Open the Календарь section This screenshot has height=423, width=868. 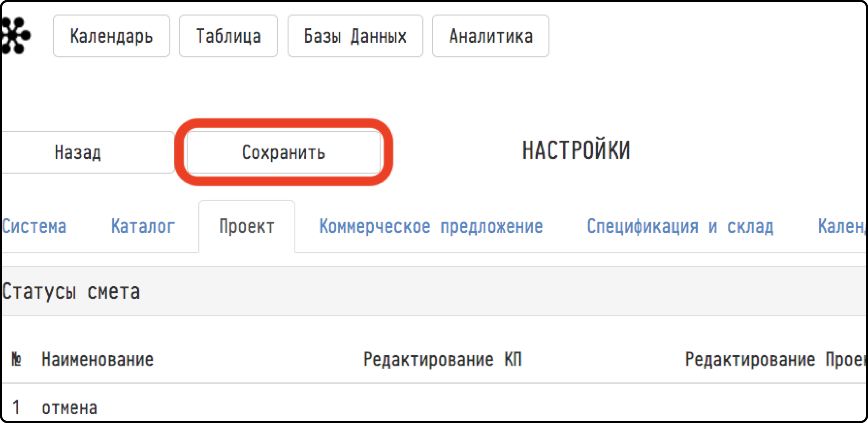(x=111, y=36)
